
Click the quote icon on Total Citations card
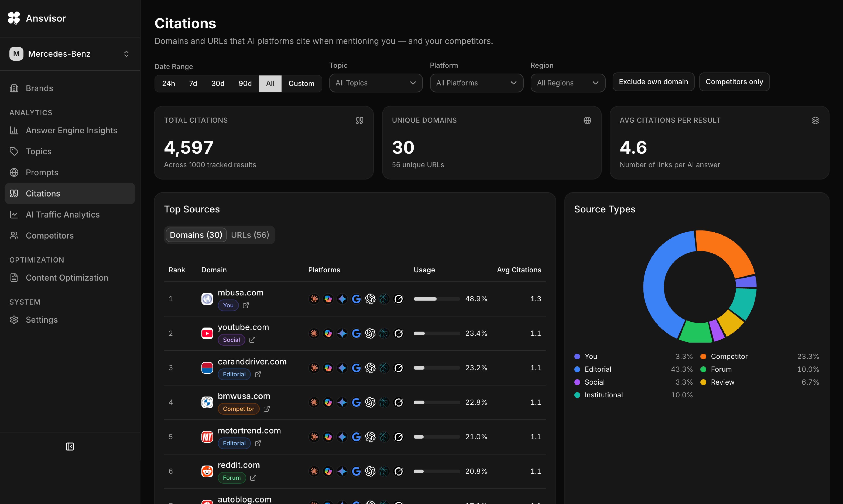point(360,120)
